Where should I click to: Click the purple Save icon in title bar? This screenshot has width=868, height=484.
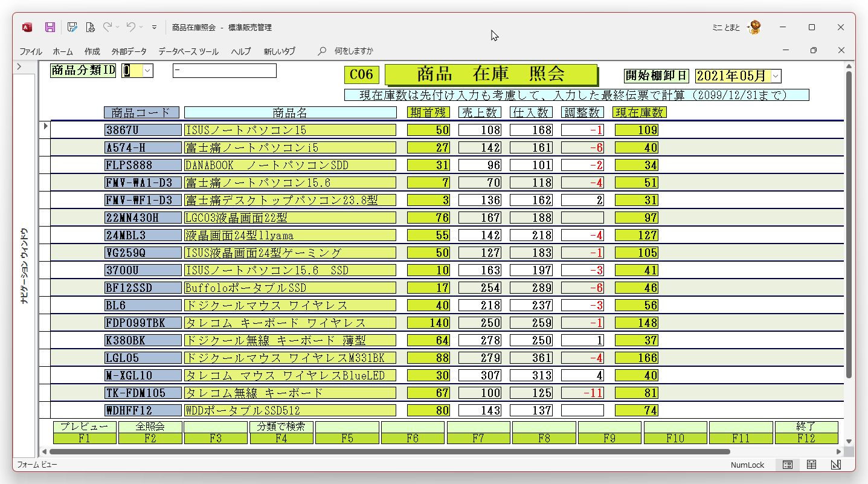point(50,27)
